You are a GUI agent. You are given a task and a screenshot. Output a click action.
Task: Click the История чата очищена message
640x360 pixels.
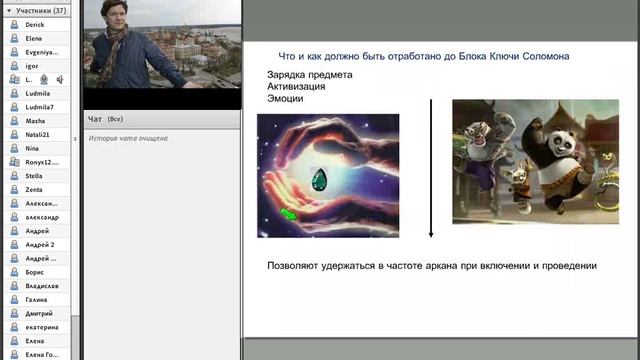click(128, 139)
